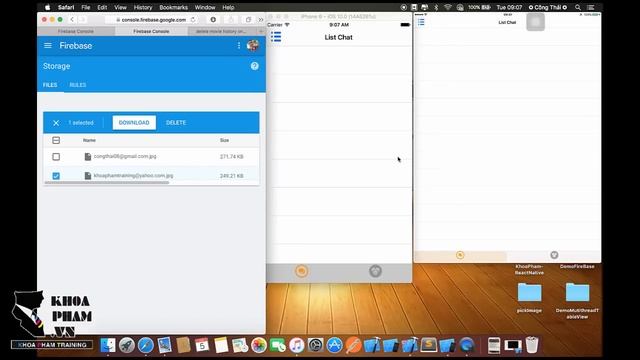Toggle the header select-all checkbox
640x360 pixels.
[x=56, y=140]
